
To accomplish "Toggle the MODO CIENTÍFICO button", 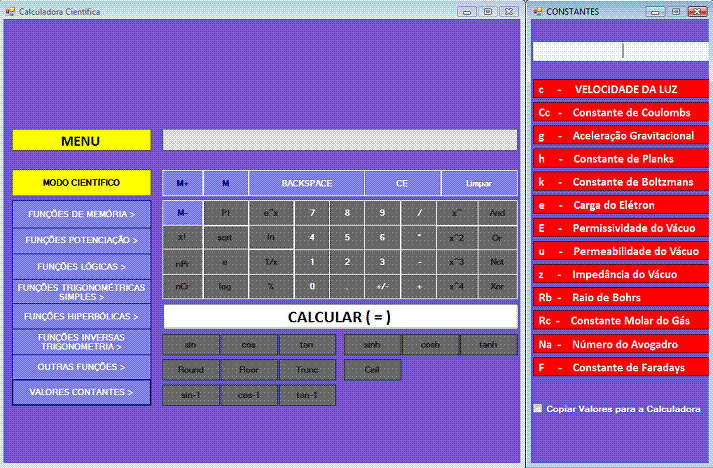I will pyautogui.click(x=81, y=183).
